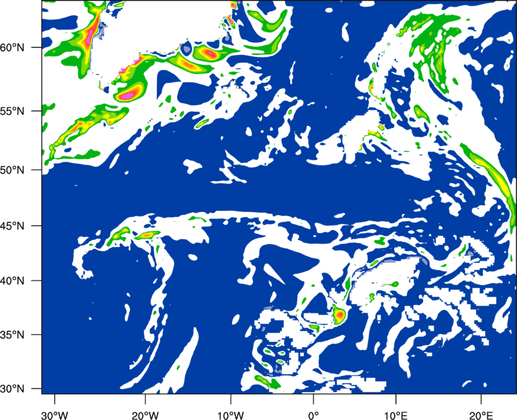Click the 30°W longitude label
Image resolution: width=517 pixels, height=420 pixels.
[55, 415]
